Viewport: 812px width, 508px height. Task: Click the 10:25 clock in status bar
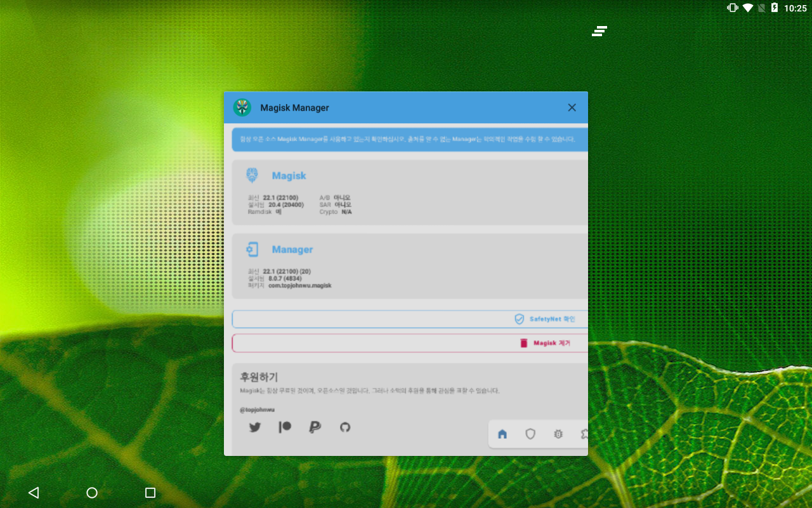pyautogui.click(x=796, y=8)
